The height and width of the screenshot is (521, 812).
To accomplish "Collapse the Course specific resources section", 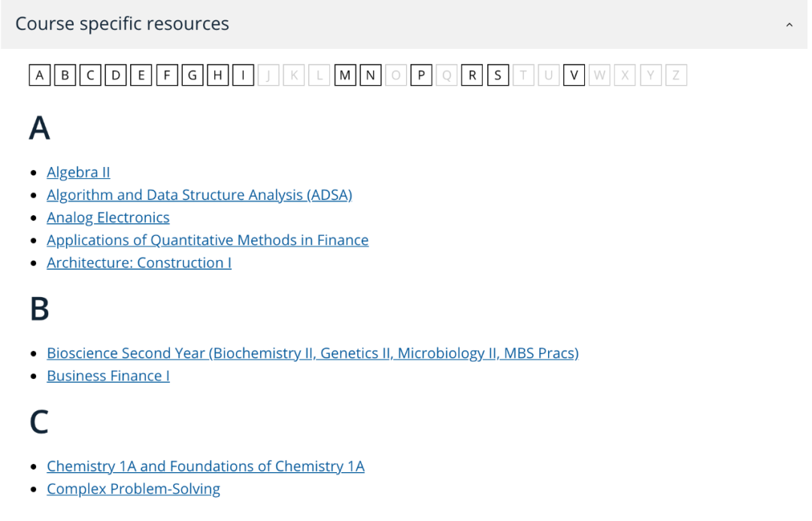I will point(789,25).
